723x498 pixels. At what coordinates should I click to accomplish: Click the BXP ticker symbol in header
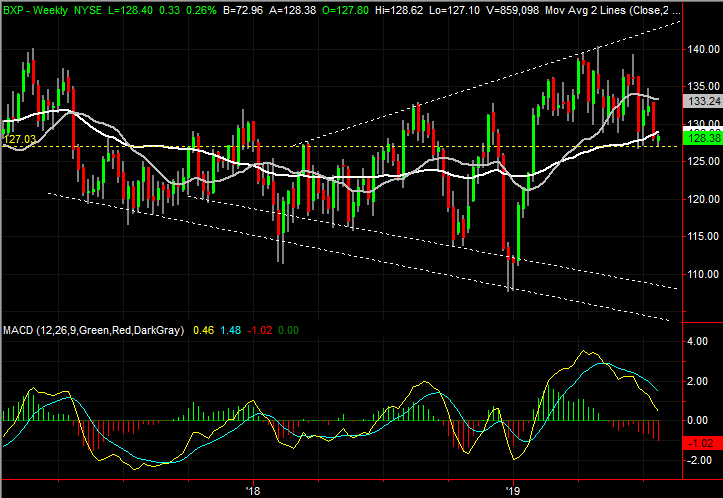click(14, 8)
